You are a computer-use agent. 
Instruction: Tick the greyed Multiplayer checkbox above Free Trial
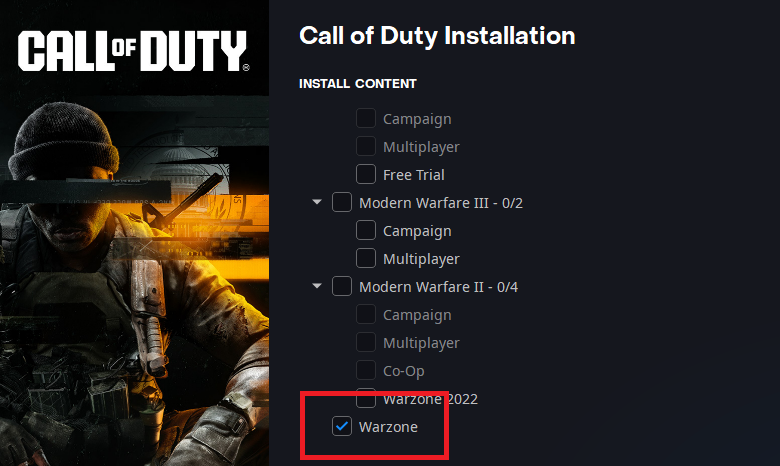click(x=366, y=146)
